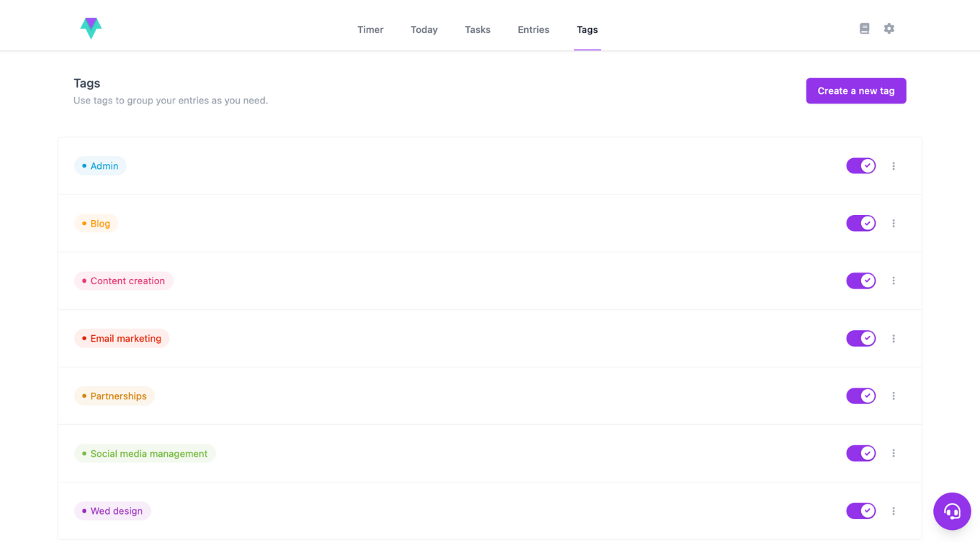This screenshot has width=980, height=551.
Task: Turn off the Partnerships tag toggle
Action: tap(860, 396)
